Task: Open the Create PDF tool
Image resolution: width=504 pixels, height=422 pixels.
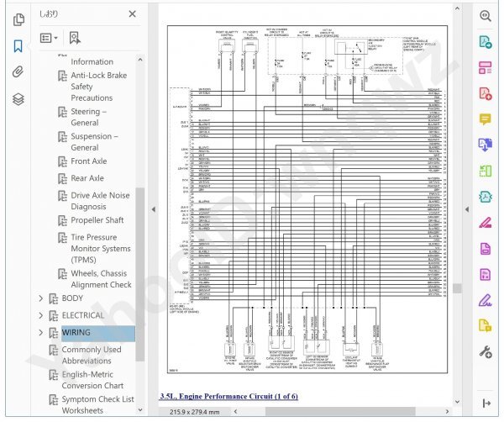Action: 485,93
